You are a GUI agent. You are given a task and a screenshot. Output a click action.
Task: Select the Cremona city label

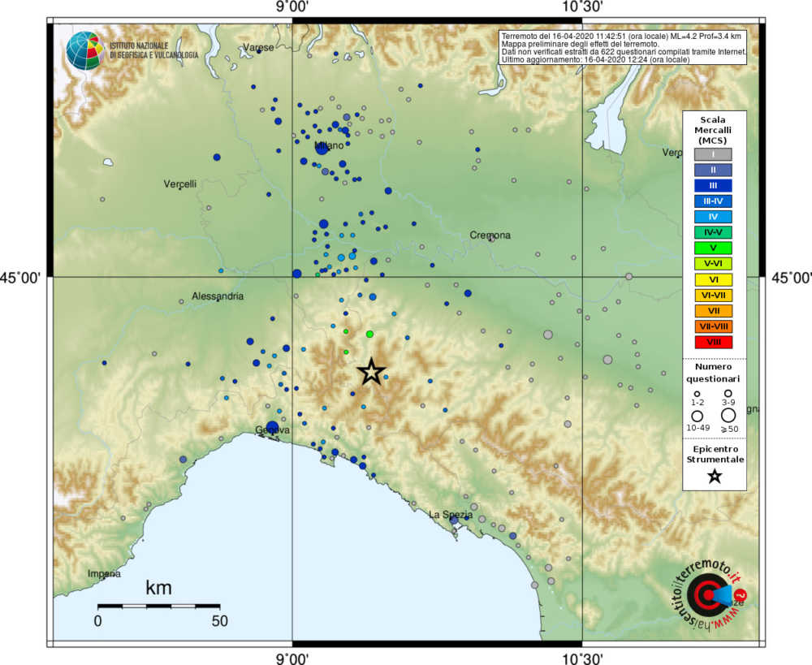(x=490, y=234)
